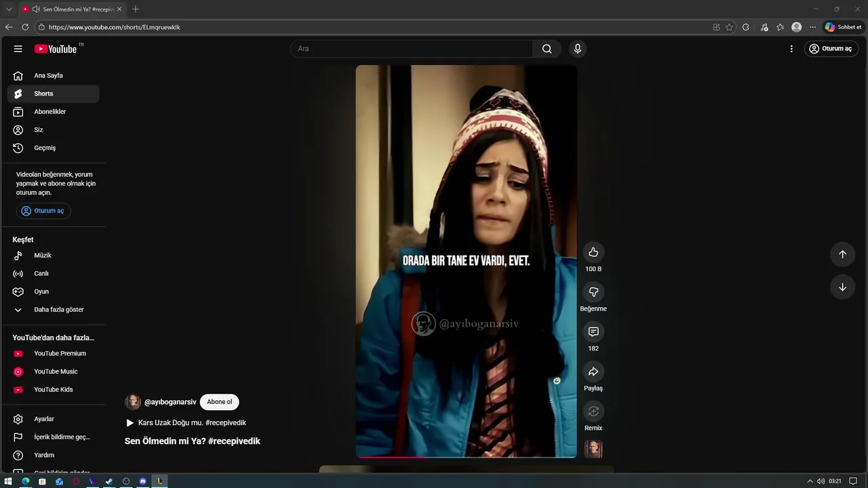Click the search magnifier button

pos(547,49)
